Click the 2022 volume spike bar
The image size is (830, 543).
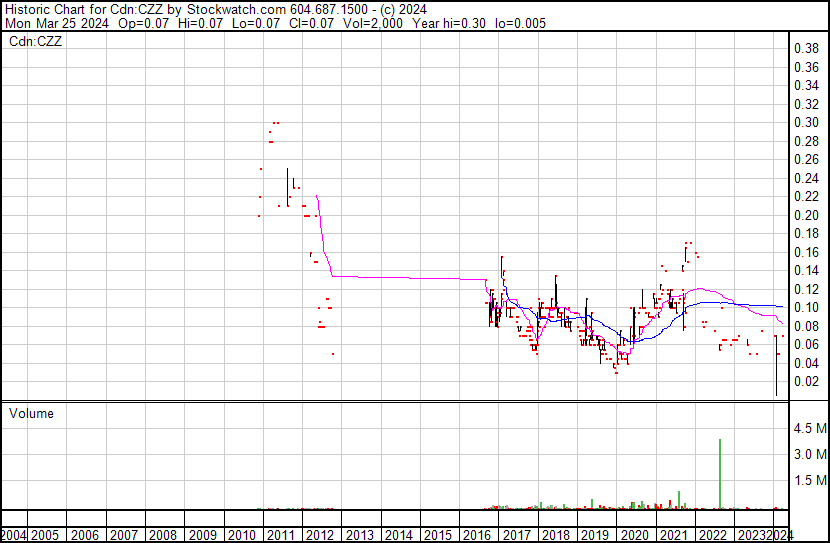(x=720, y=474)
